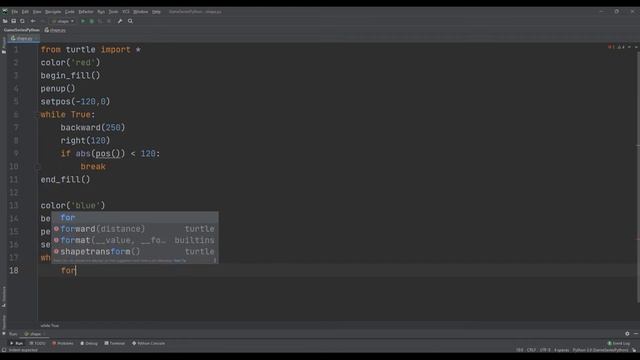Click the editor vertical scrollbar
This screenshot has height=360, width=640.
point(638,176)
